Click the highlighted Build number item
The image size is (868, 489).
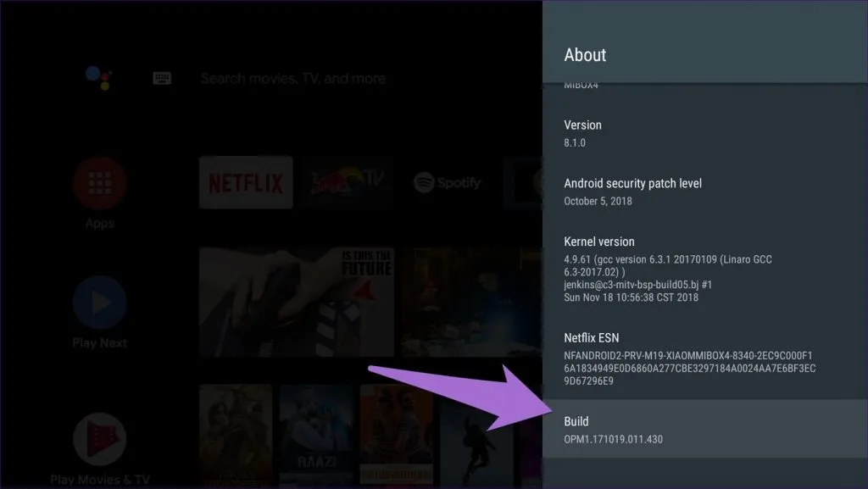[704, 430]
